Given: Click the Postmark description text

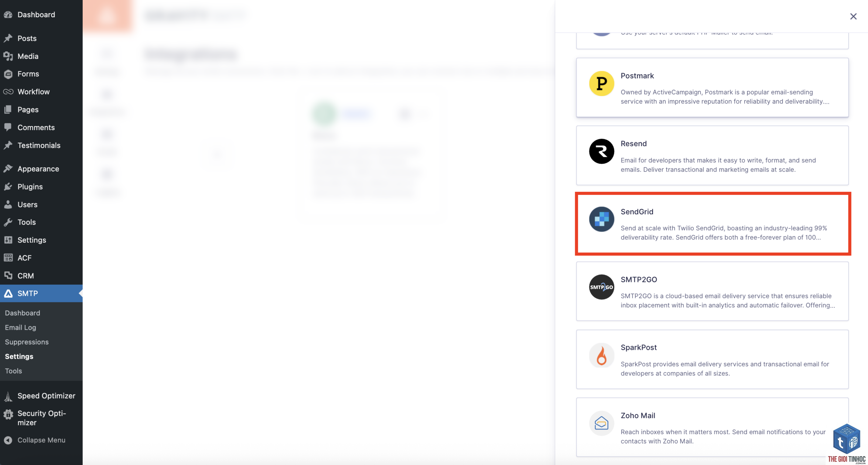Looking at the screenshot, I should (725, 97).
